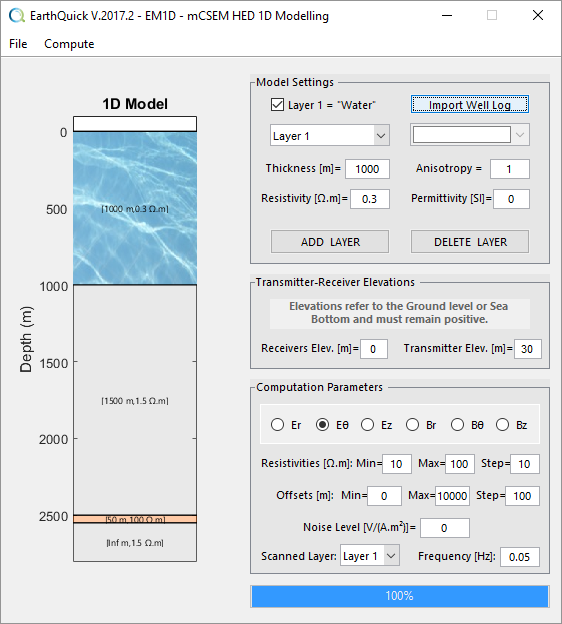This screenshot has height=624, width=562.
Task: Select the water layer in 1D model
Action: (x=135, y=208)
